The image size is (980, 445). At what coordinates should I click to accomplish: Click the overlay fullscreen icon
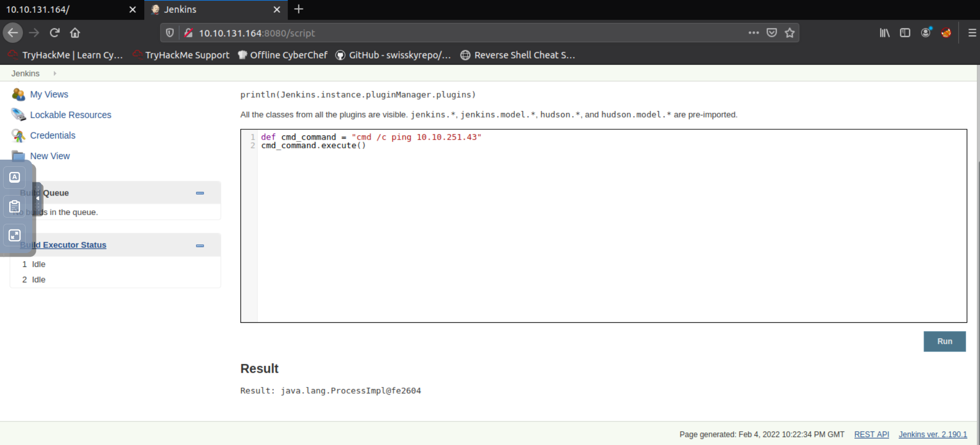(15, 236)
